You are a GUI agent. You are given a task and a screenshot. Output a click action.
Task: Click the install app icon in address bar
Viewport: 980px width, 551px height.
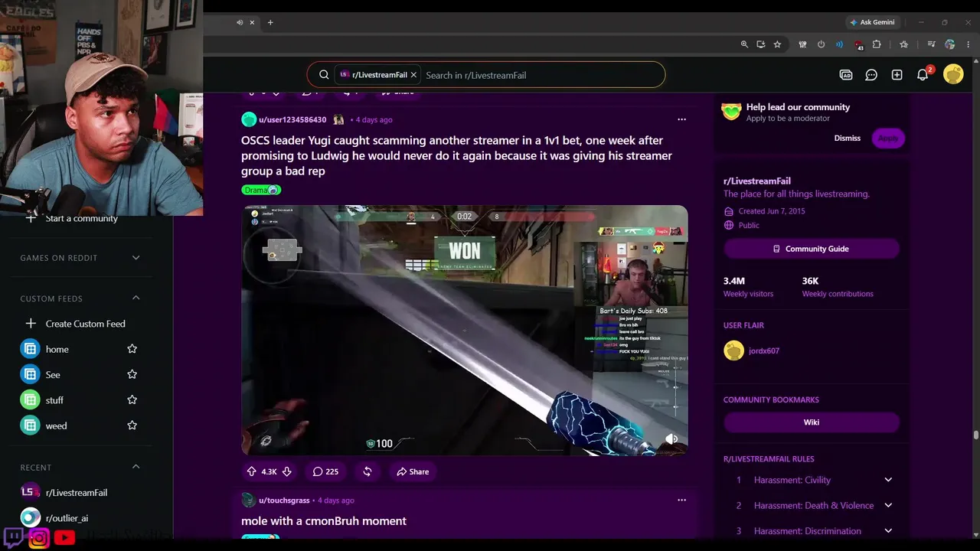pos(760,44)
